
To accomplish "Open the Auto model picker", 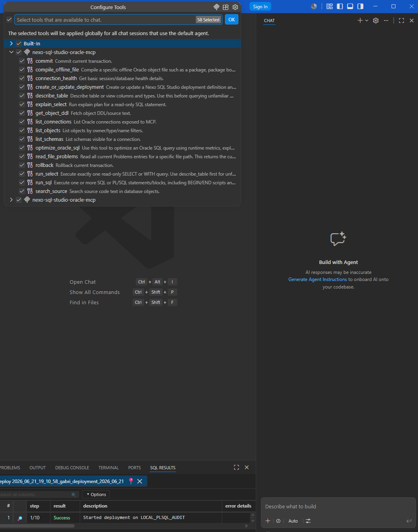I will coord(293,521).
